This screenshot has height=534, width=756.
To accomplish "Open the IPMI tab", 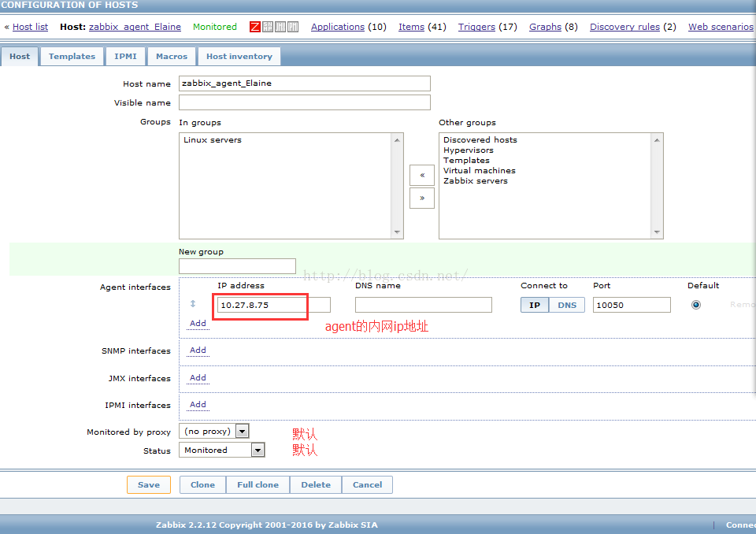I will [125, 57].
